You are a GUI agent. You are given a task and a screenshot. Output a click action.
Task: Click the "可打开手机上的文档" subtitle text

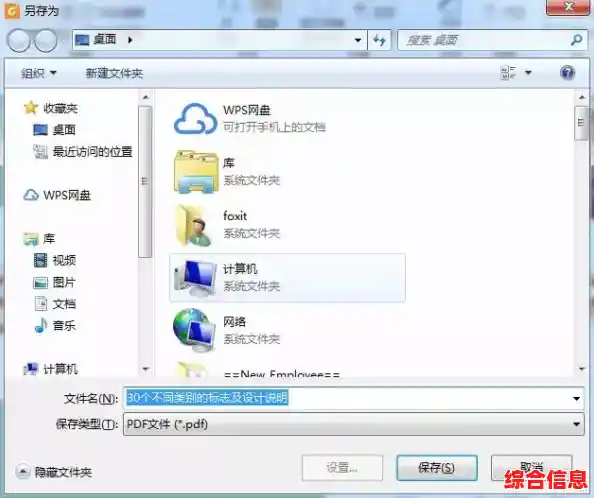point(274,127)
